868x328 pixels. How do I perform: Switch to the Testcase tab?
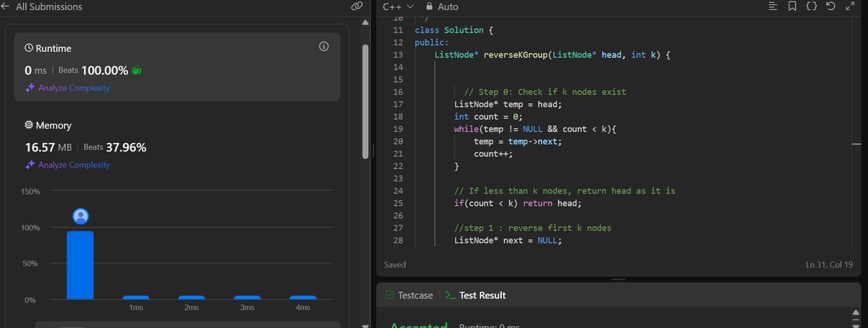[x=409, y=295]
